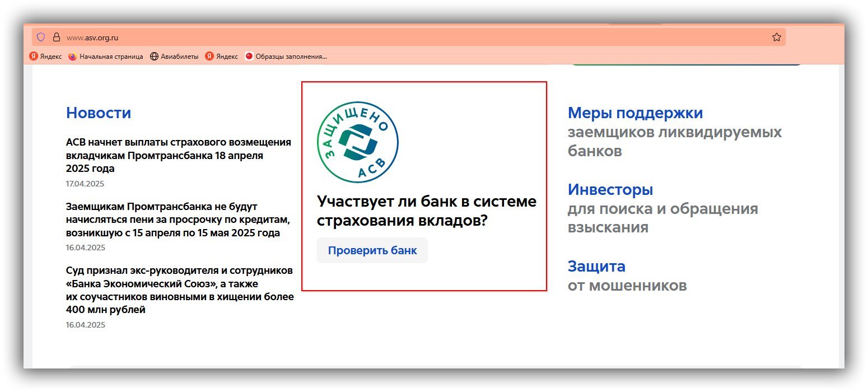
Task: Open the Начальная страница Firefox bookmark
Action: (106, 57)
